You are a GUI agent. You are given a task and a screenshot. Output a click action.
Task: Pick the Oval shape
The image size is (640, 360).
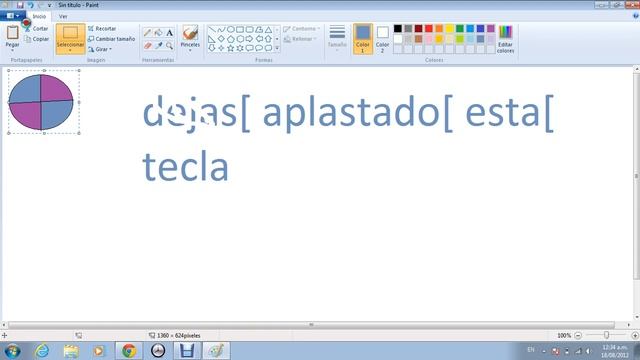tap(231, 29)
